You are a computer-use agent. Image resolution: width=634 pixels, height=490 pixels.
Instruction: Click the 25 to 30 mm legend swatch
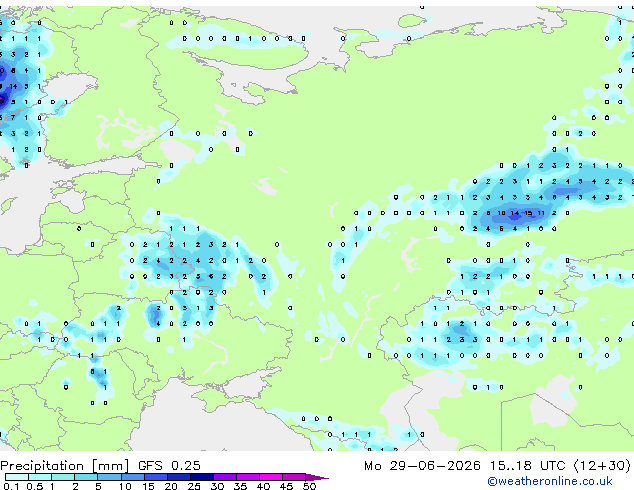(201, 477)
